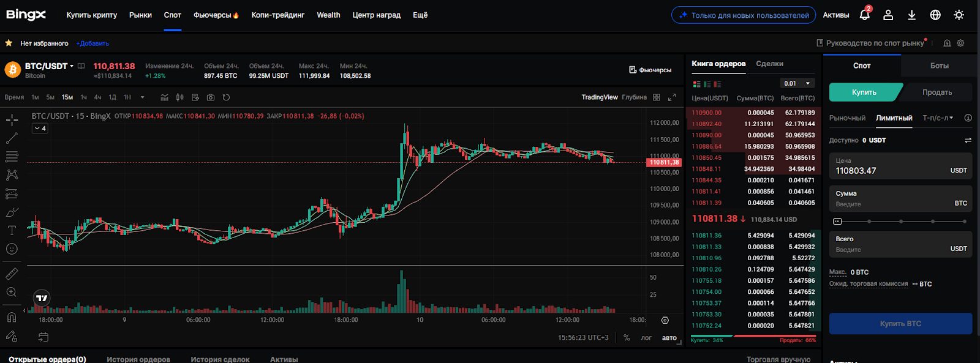The width and height of the screenshot is (980, 363).
Task: Switch to the Сделки tab
Action: pos(769,64)
